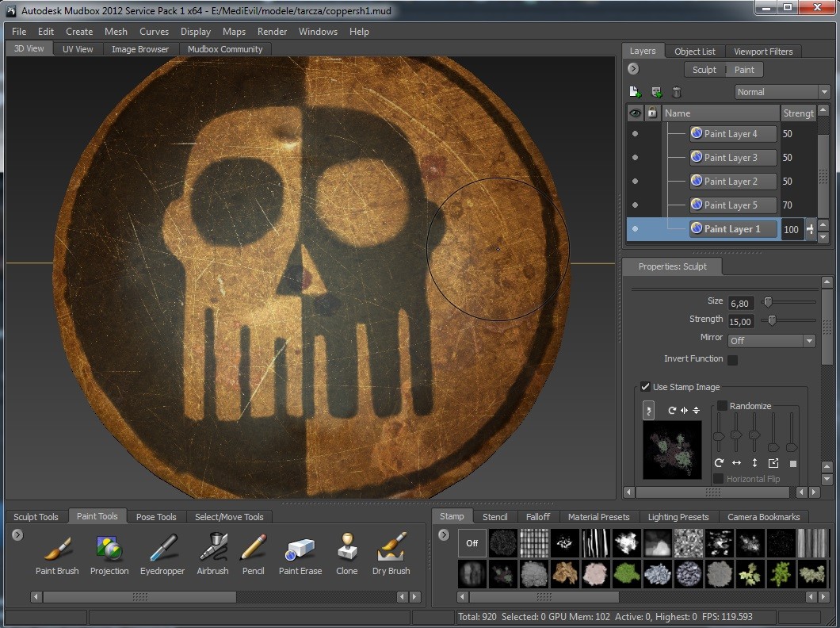This screenshot has height=628, width=840.
Task: Select the Projection tool
Action: click(109, 554)
